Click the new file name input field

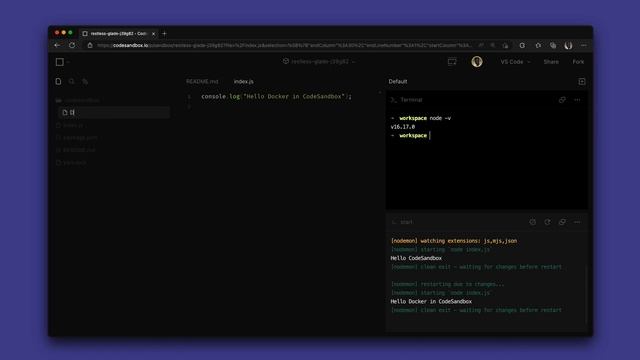pos(114,112)
